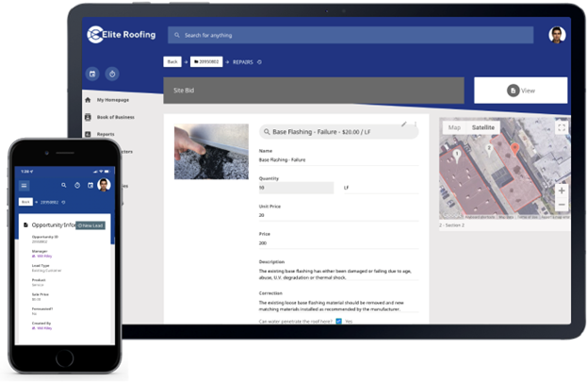Open the profile avatar on tablet
Viewport: 588px width, 382px height.
[557, 35]
